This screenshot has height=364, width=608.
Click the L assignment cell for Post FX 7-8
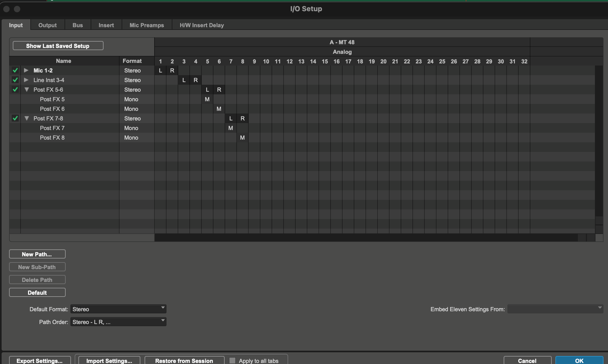coord(231,119)
